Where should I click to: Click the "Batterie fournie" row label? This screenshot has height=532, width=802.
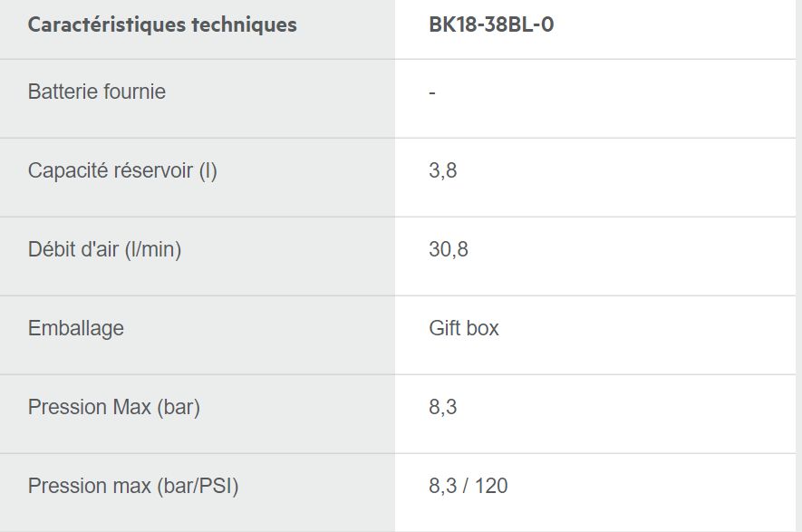tap(97, 92)
